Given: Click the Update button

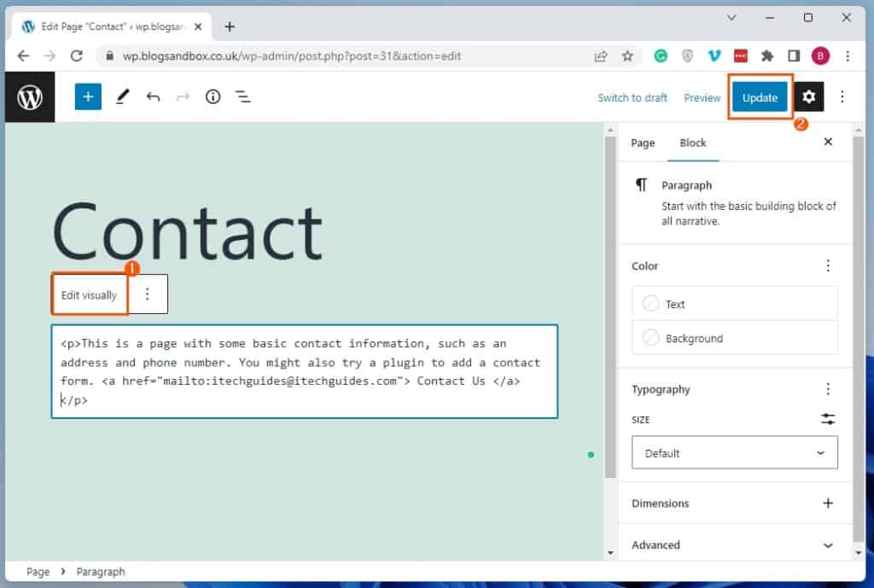Looking at the screenshot, I should [x=760, y=97].
